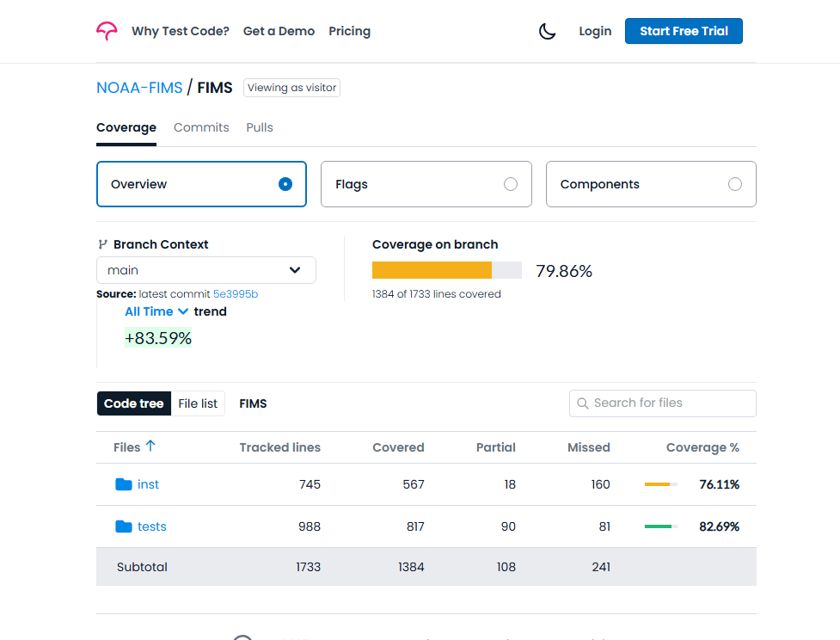Click the +83.59% trend value
The width and height of the screenshot is (840, 640).
158,338
